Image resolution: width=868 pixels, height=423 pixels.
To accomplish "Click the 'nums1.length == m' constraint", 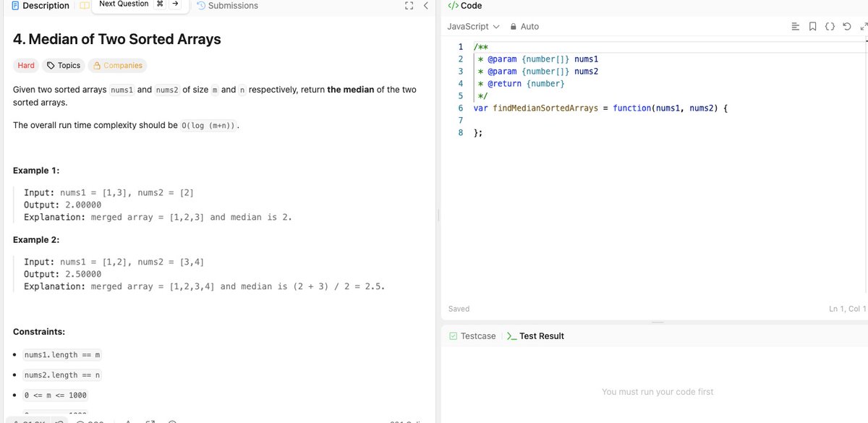I will point(62,355).
